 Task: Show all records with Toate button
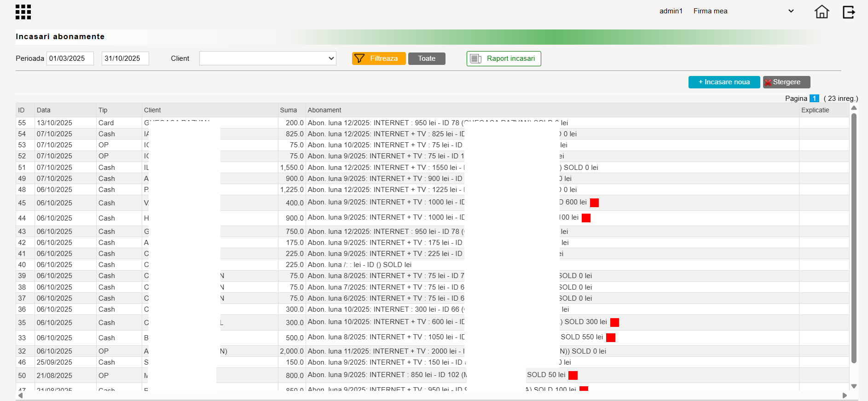427,58
